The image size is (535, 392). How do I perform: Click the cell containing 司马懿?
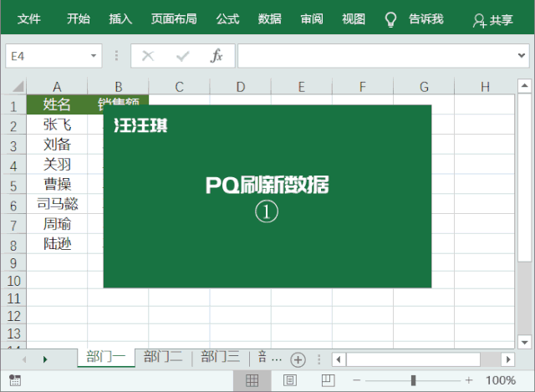pos(57,204)
